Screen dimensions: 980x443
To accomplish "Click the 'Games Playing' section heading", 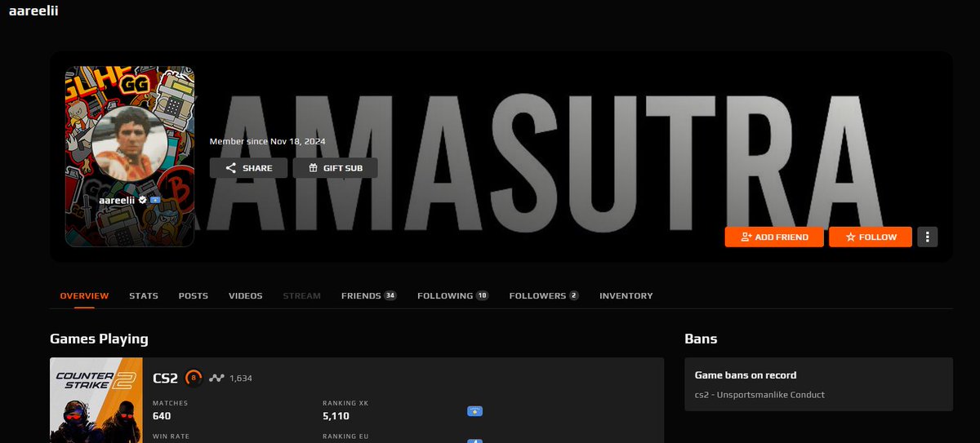I will 99,339.
